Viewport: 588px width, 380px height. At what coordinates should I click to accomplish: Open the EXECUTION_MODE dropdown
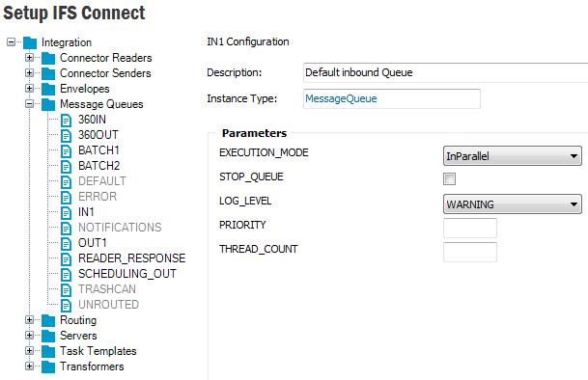[513, 156]
